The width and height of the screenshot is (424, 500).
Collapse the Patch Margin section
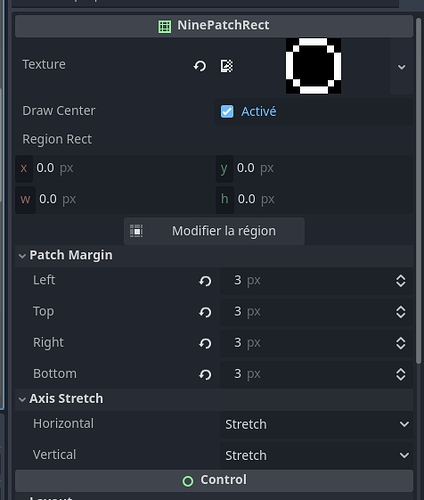22,256
